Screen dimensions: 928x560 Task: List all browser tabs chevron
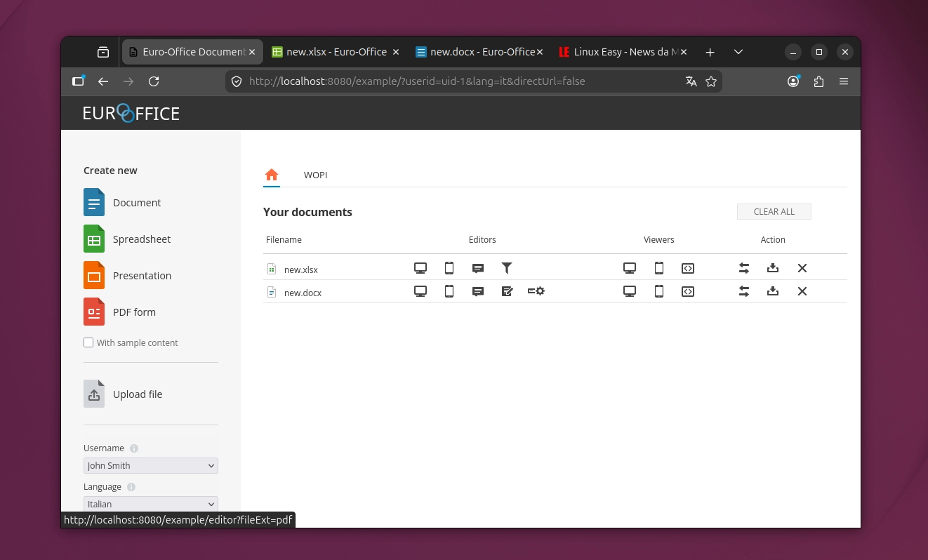pos(738,52)
